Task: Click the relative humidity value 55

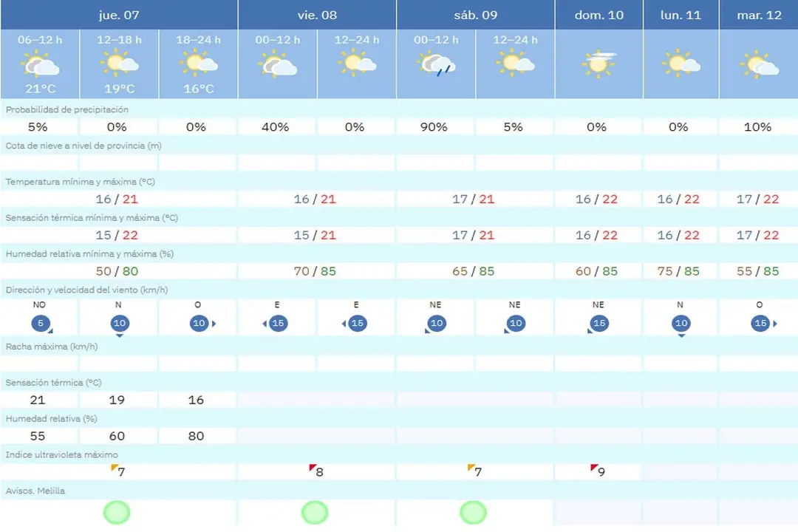Action: (38, 436)
